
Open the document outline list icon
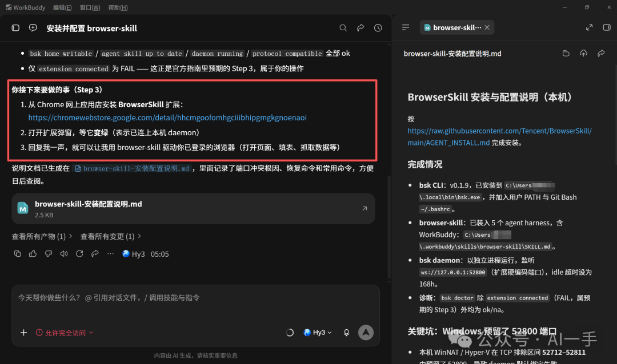pos(406,27)
